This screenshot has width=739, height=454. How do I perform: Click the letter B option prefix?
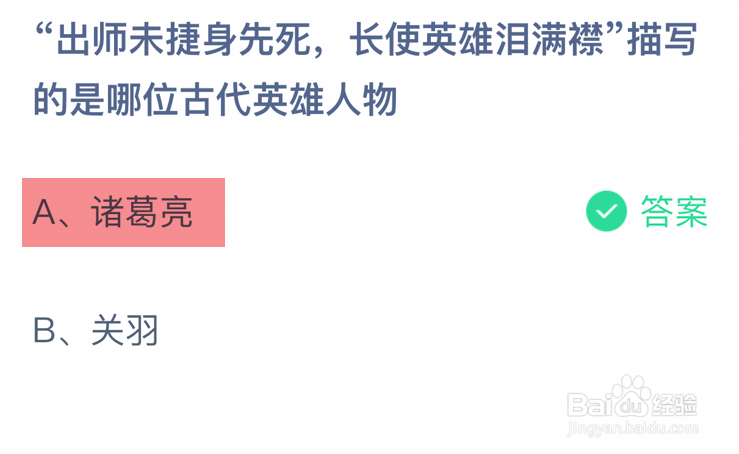point(43,331)
